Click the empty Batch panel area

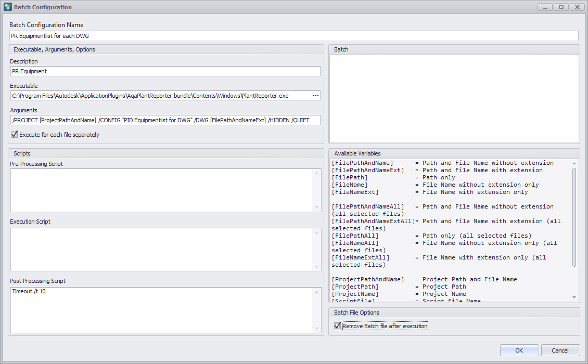pos(454,96)
